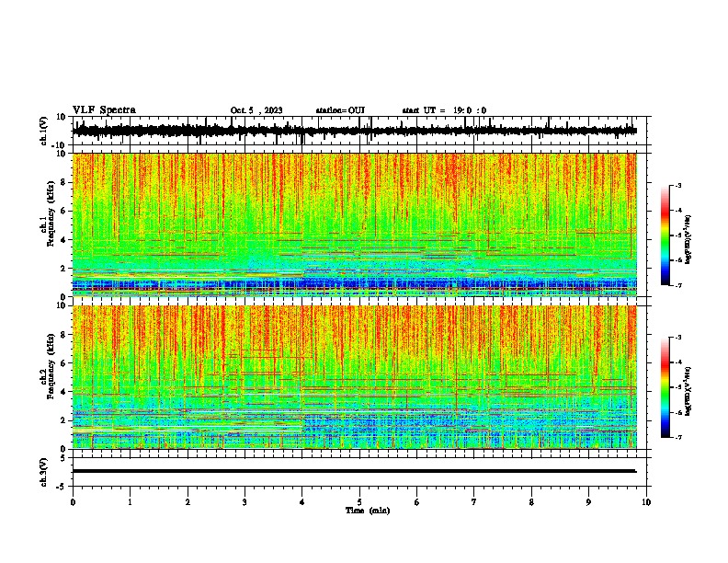Click the ch.1 spectrogram 4 kHz tick label

63,240
